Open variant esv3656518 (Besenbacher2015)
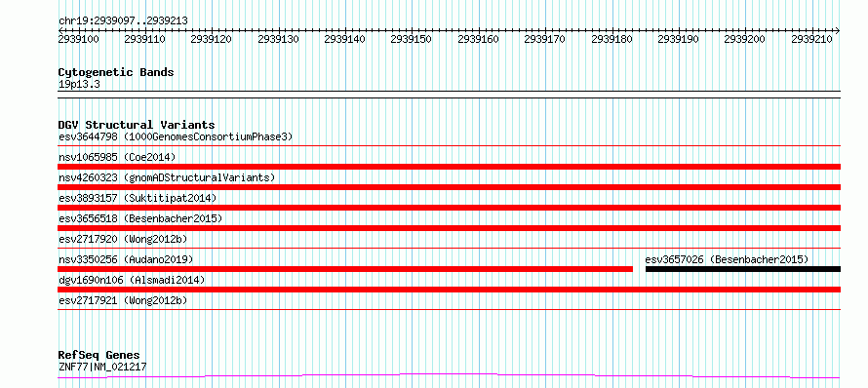The width and height of the screenshot is (868, 388). coord(140,218)
